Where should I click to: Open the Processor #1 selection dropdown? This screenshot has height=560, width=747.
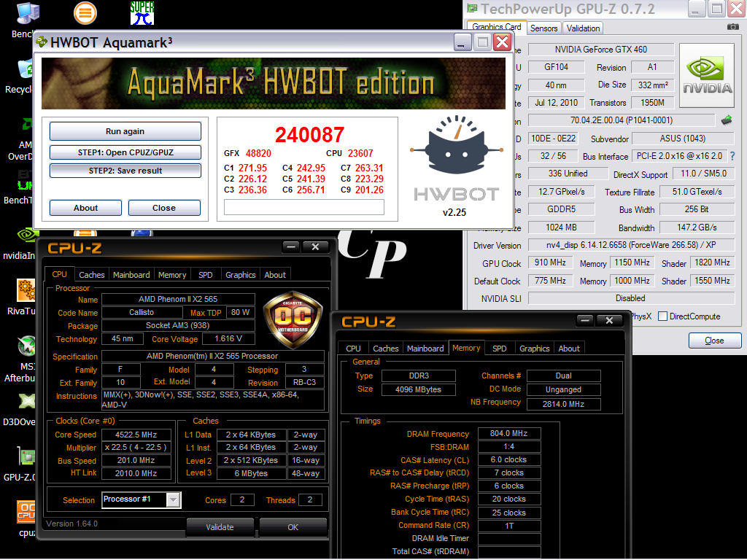[x=173, y=499]
